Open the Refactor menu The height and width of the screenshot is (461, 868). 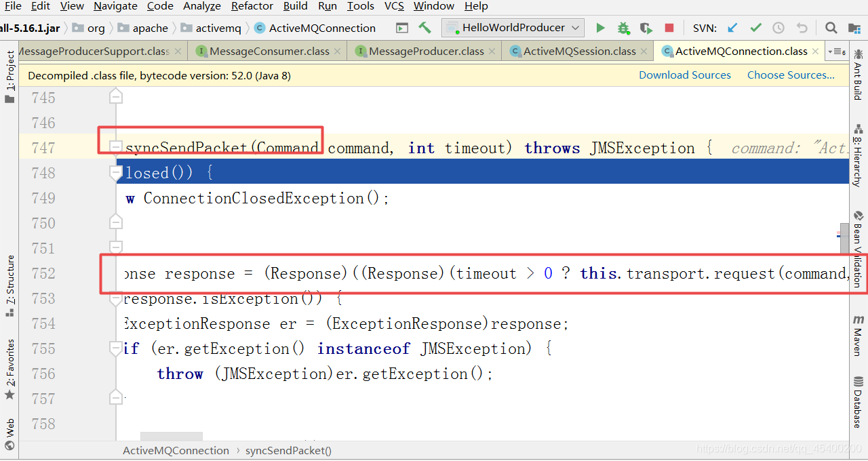pyautogui.click(x=252, y=6)
